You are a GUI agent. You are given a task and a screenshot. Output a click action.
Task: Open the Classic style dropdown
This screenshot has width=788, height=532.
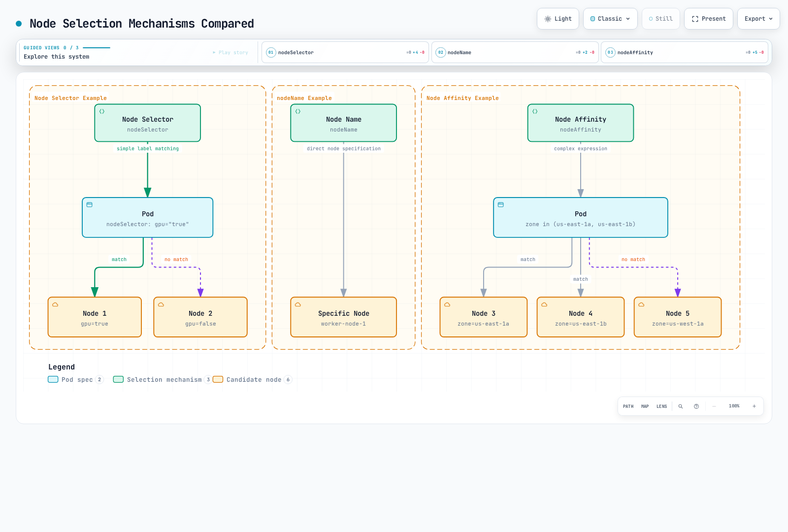pos(610,19)
